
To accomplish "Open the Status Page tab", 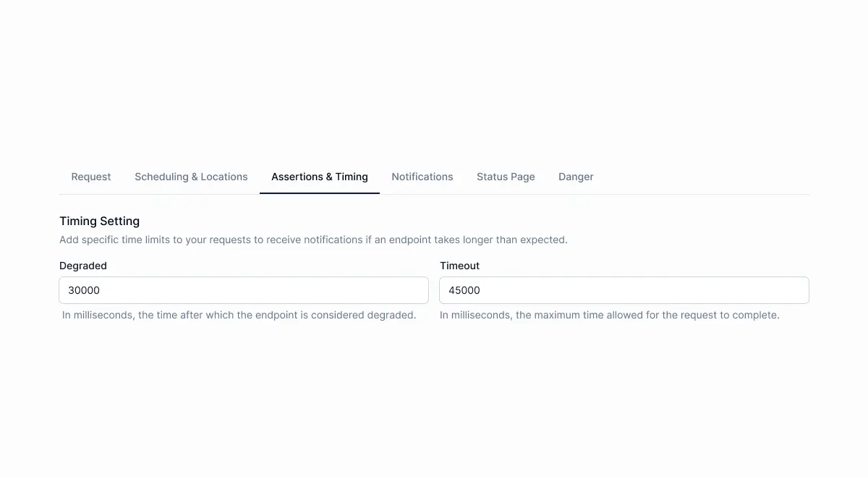I will pyautogui.click(x=506, y=177).
